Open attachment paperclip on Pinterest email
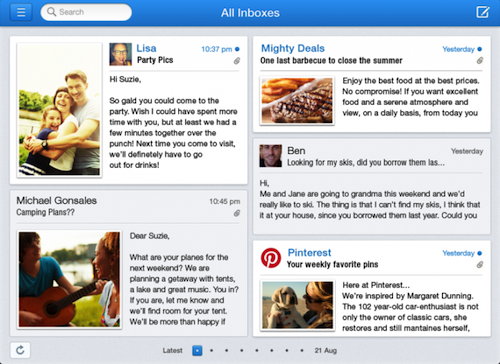Screen dimensions: 500x364 pos(480,264)
